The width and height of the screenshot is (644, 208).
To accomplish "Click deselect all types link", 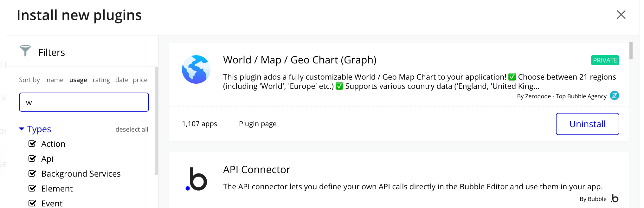I will (x=132, y=129).
